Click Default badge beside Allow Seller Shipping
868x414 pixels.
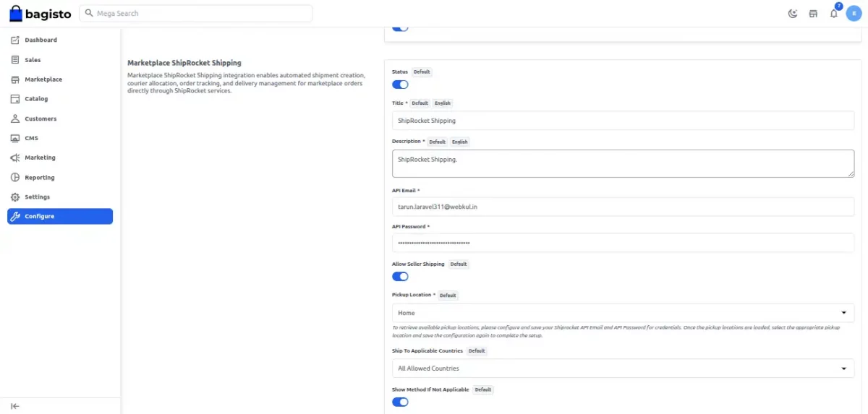point(459,264)
